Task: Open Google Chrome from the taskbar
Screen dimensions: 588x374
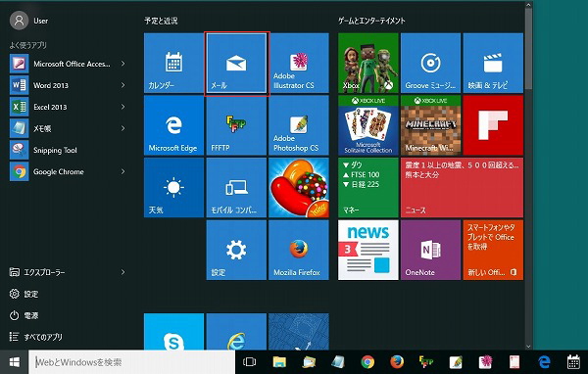Action: [x=367, y=362]
